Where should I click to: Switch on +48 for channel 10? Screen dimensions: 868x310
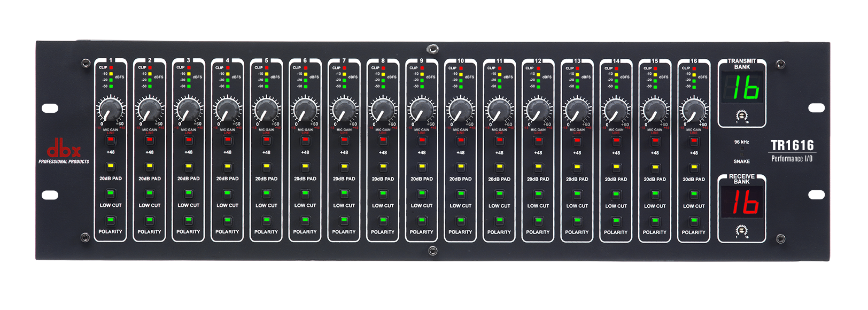tap(461, 141)
